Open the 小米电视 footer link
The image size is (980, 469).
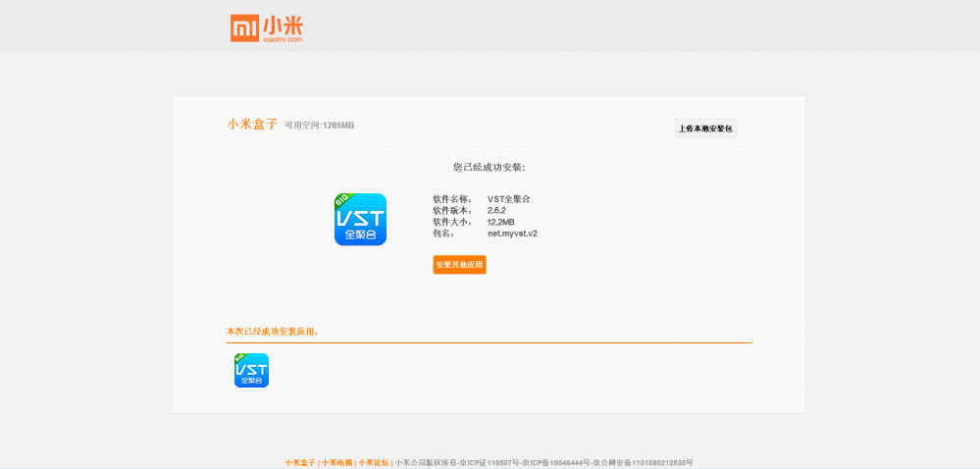point(336,463)
